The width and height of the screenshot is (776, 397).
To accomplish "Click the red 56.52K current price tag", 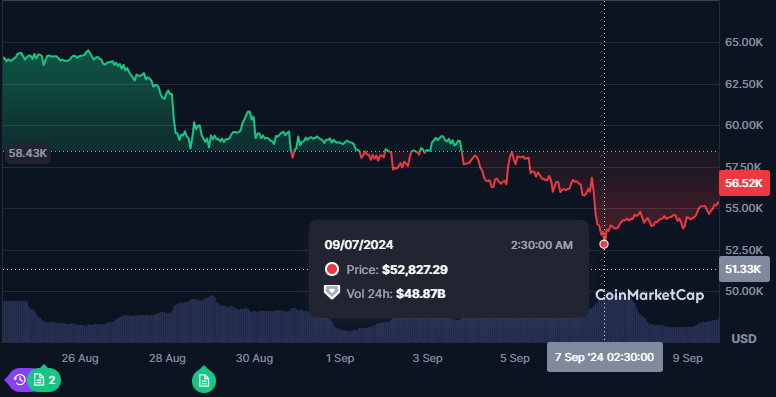I will (744, 183).
